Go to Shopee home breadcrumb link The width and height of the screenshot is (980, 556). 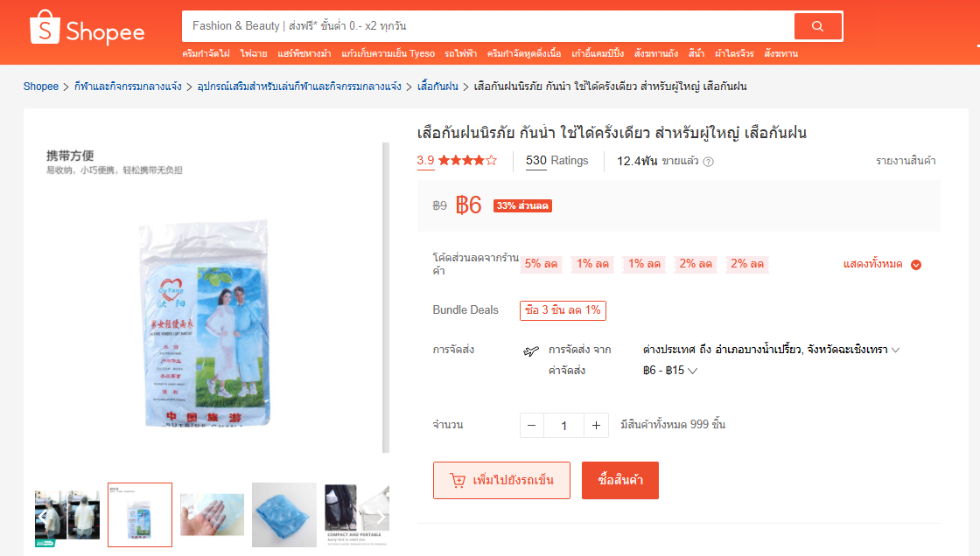pos(40,87)
